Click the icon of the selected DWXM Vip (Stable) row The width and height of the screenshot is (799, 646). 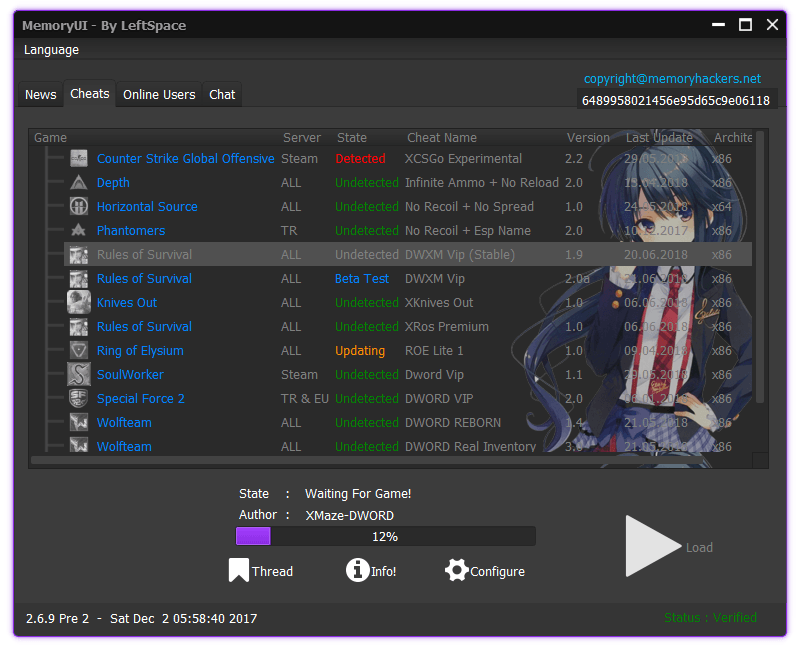point(78,254)
